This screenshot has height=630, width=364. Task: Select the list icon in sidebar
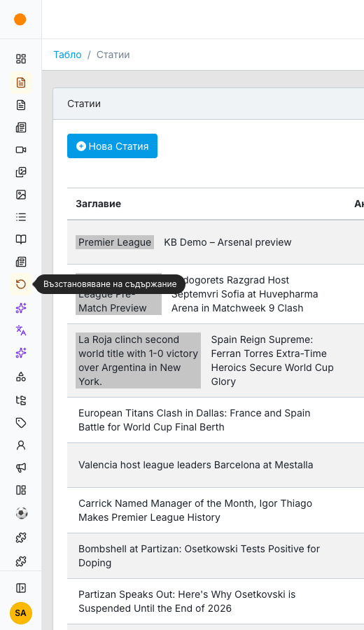20,217
